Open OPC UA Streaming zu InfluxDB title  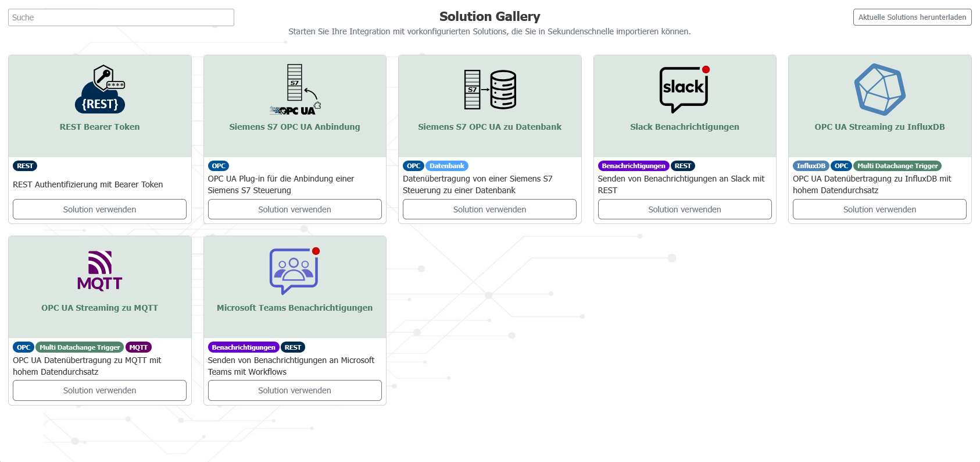(879, 127)
